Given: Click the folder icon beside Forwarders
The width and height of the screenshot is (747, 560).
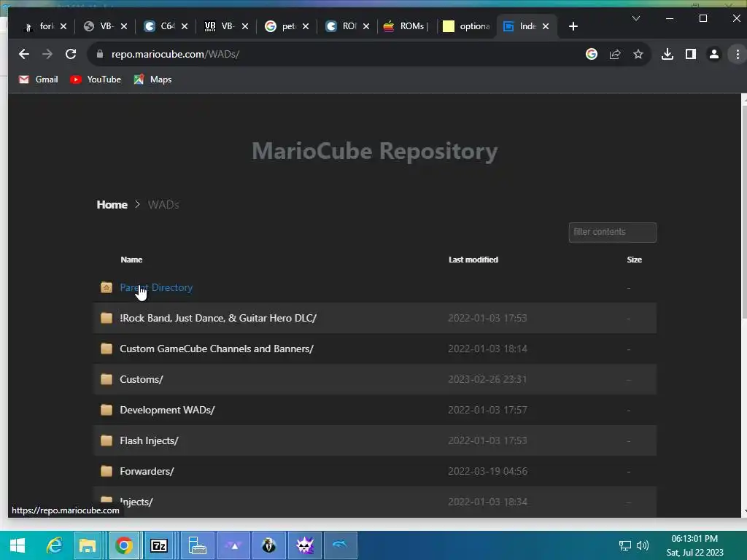Looking at the screenshot, I should [x=107, y=471].
